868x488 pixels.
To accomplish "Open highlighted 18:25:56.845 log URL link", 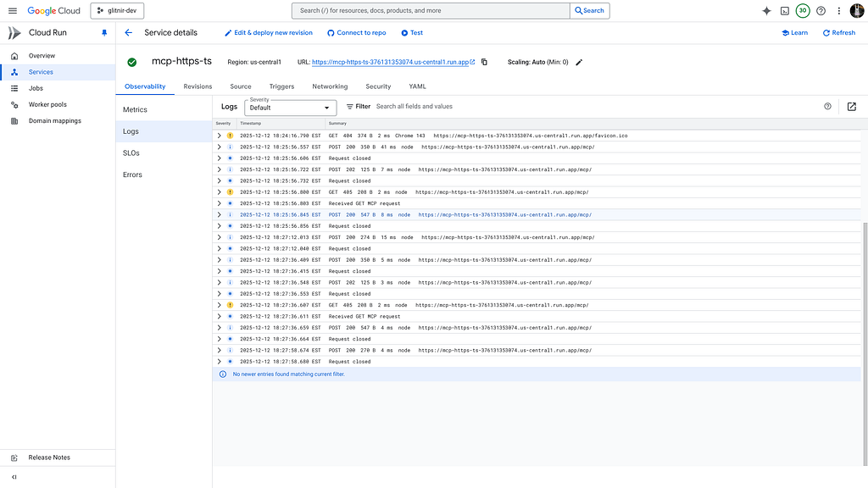I will (x=505, y=214).
